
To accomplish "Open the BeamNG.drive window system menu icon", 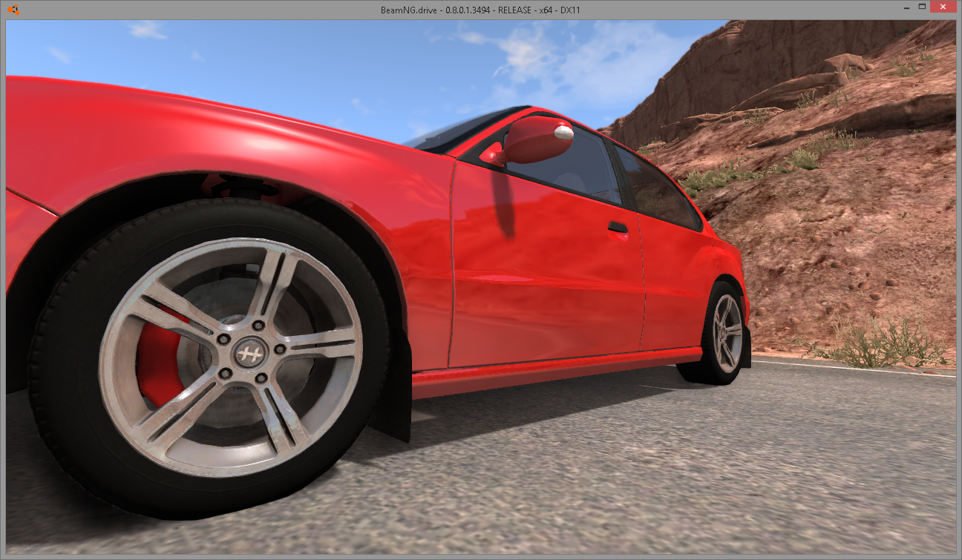I will pos(13,10).
